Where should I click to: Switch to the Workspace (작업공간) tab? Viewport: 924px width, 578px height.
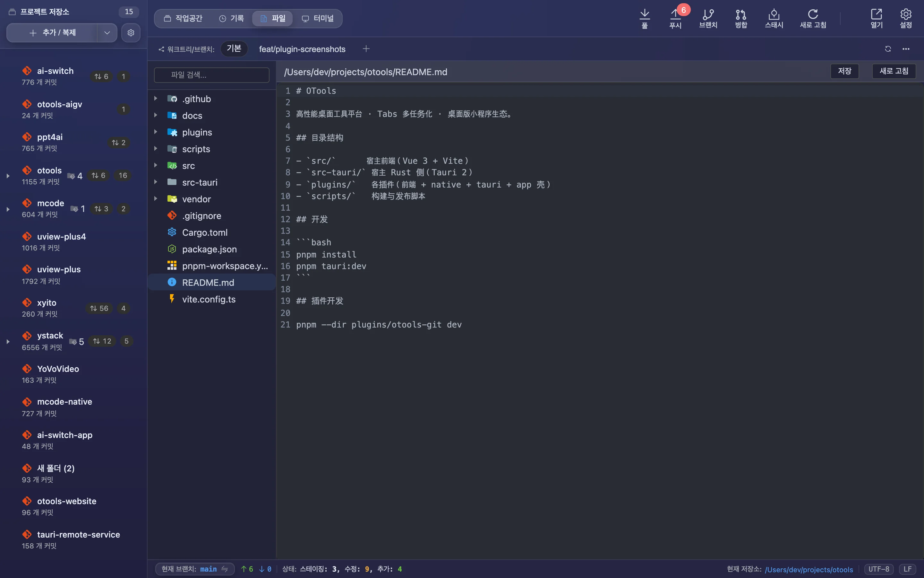point(183,18)
